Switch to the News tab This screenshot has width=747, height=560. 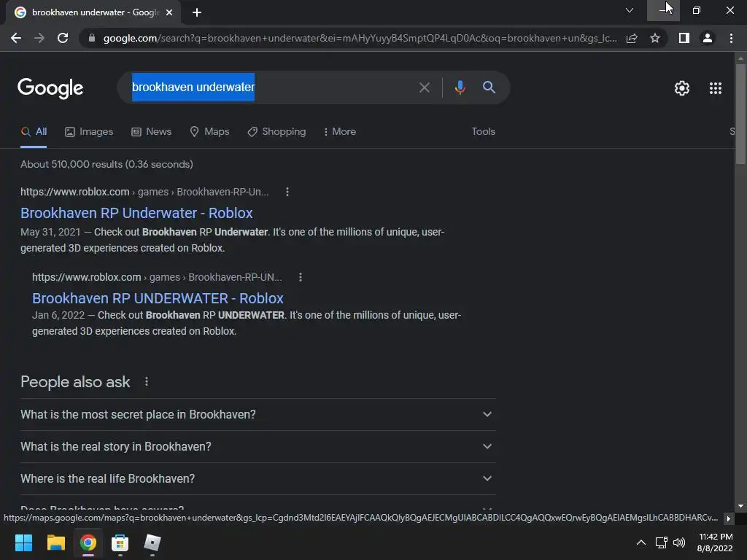152,132
